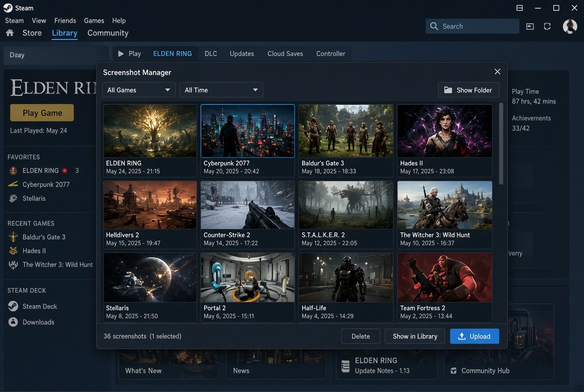Click the Steam logo in the title bar
584x392 pixels.
8,8
